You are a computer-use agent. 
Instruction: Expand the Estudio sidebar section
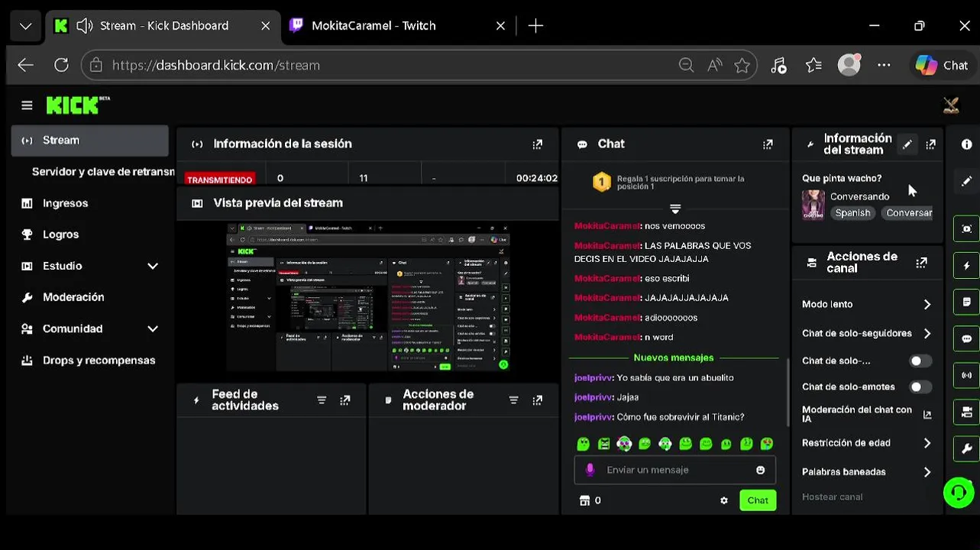point(153,266)
